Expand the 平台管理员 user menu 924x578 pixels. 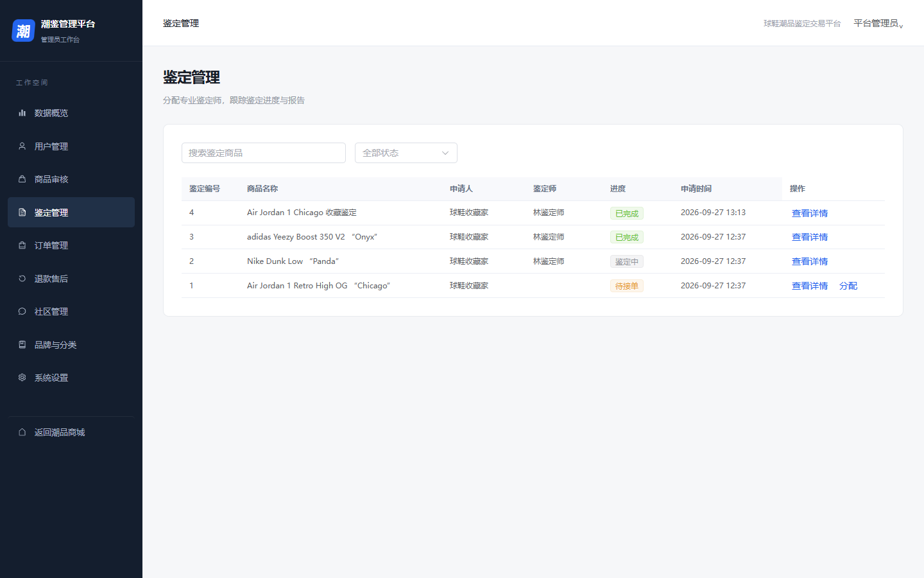(x=878, y=24)
